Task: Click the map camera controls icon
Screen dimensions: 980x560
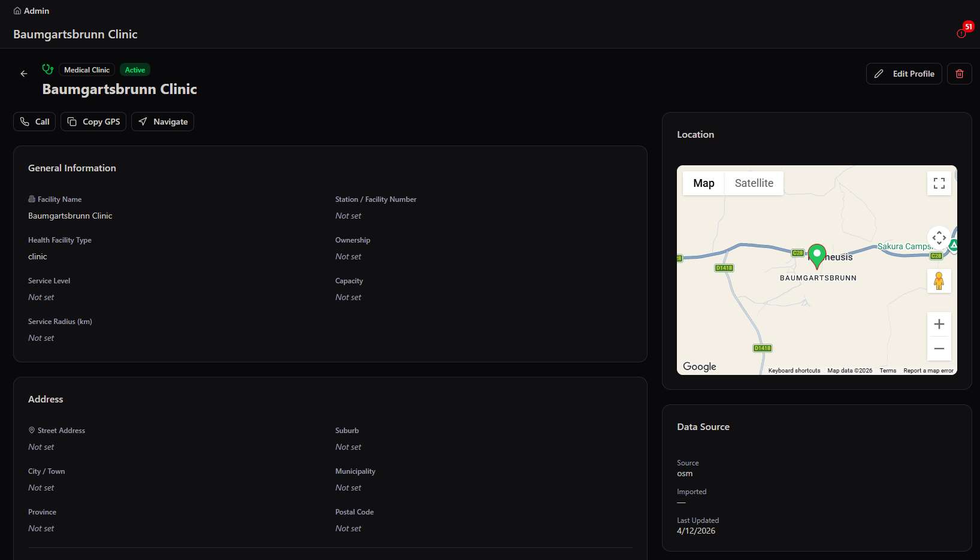Action: click(939, 238)
